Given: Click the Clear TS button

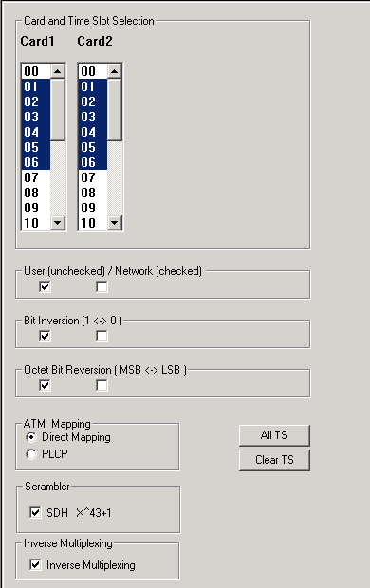Looking at the screenshot, I should tap(274, 460).
